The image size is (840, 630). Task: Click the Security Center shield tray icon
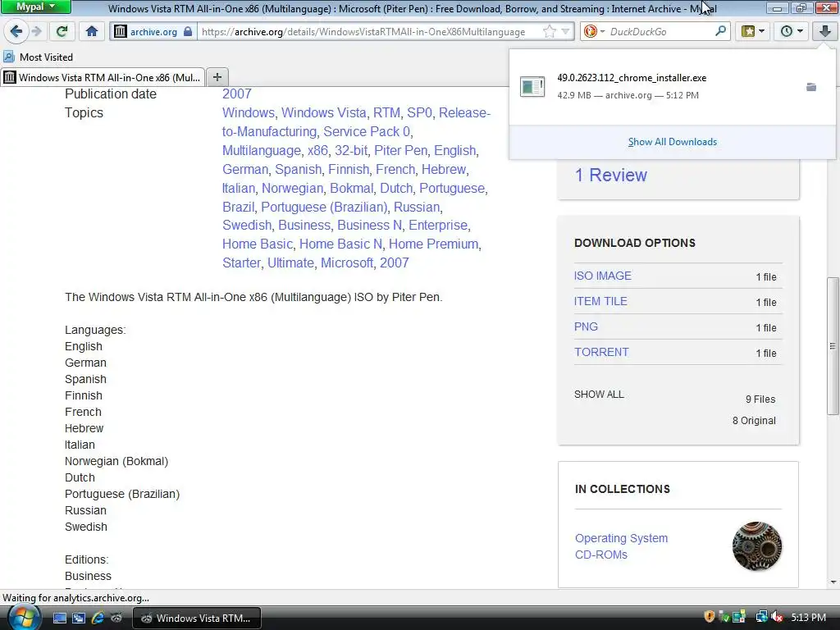(710, 617)
